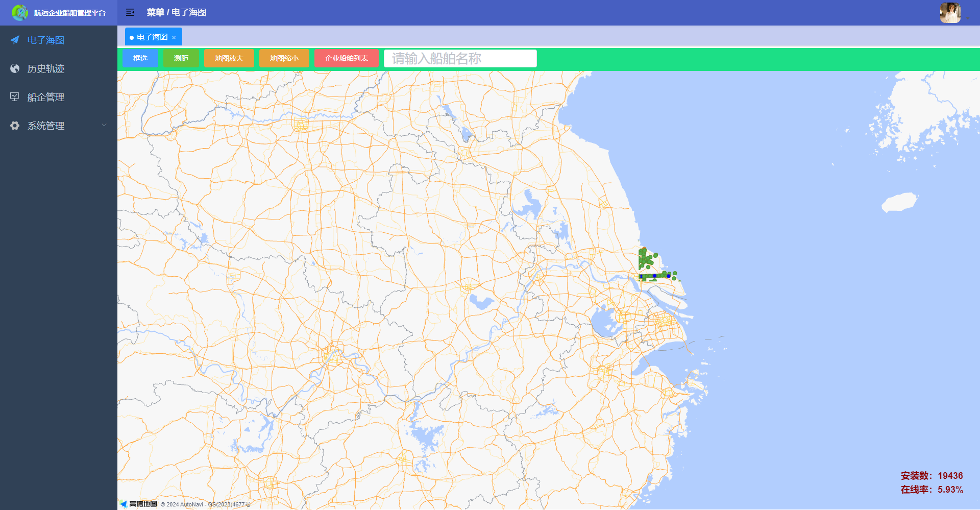The image size is (980, 510).
Task: Click the 航运企业船舶管理平台 title
Action: (x=70, y=13)
